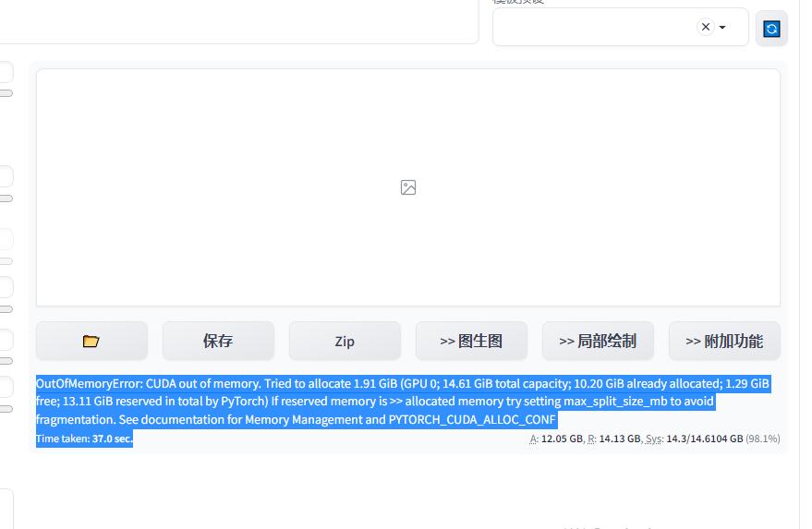
Task: Click the 'A: 12.05 GB' memory stat
Action: click(556, 439)
